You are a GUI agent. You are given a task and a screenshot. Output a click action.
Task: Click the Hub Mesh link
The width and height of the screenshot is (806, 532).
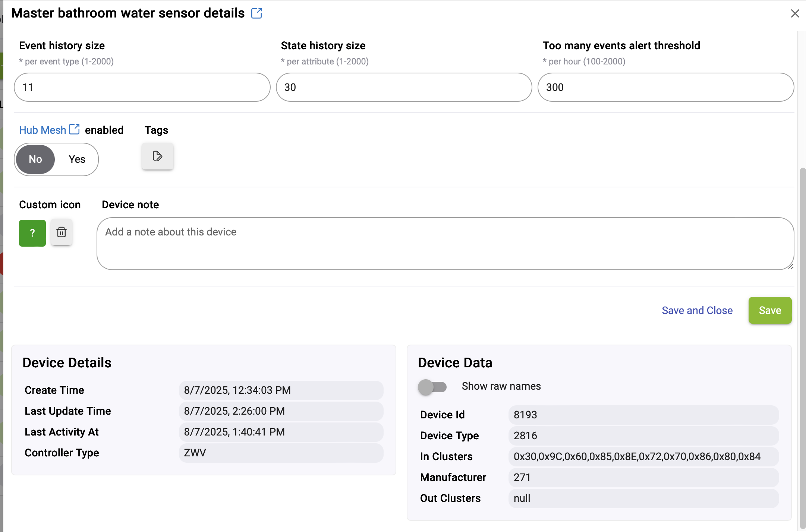coord(42,130)
